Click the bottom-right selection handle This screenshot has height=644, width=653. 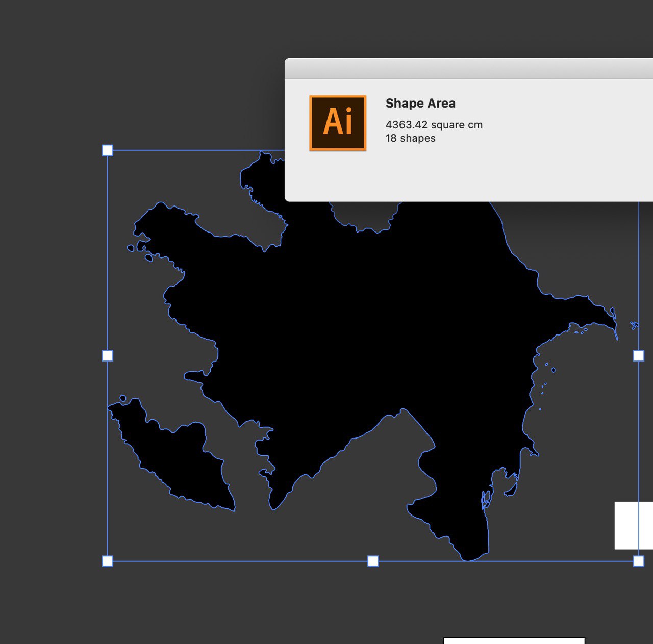639,561
